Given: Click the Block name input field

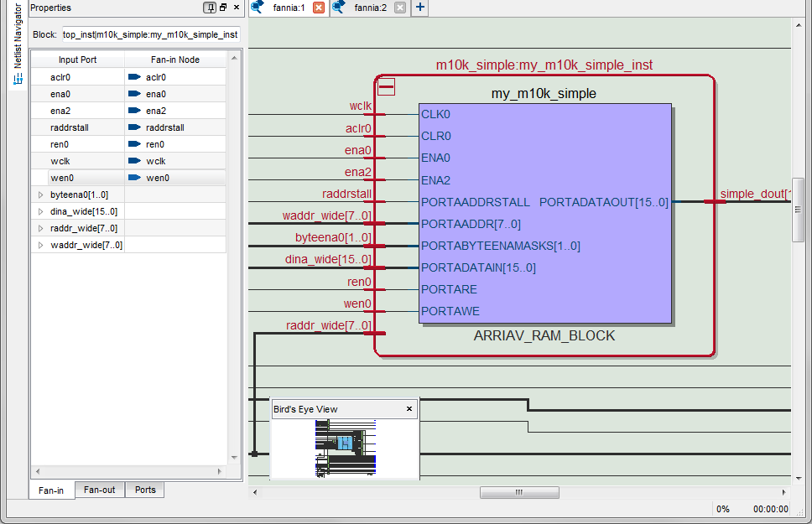Looking at the screenshot, I should (151, 34).
